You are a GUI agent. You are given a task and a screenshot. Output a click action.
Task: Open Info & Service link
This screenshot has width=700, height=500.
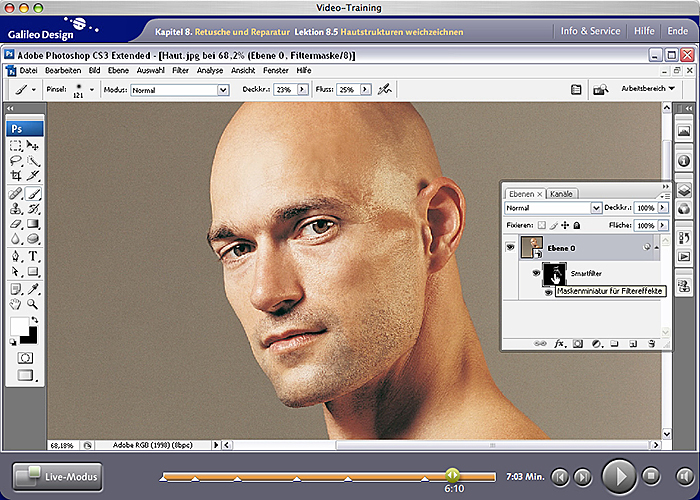coord(590,31)
